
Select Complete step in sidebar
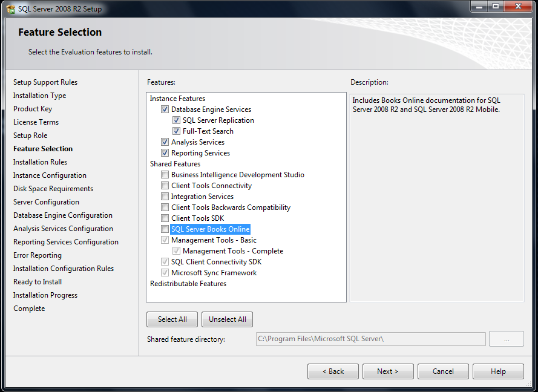(x=29, y=309)
